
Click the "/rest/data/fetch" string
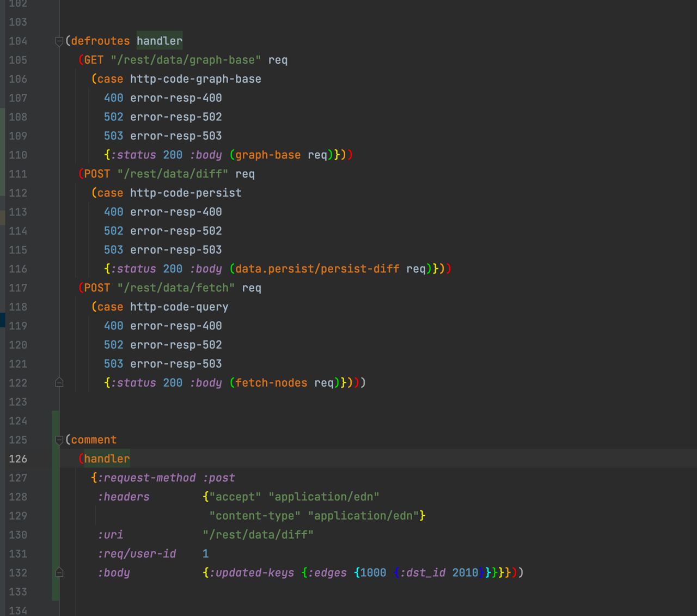click(x=176, y=288)
